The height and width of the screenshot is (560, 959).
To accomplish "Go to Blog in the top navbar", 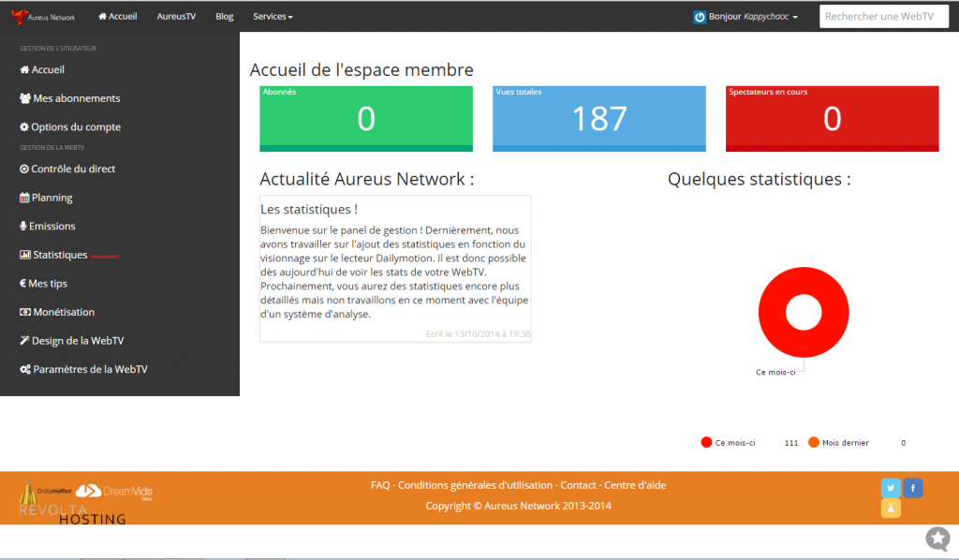I will coord(225,17).
